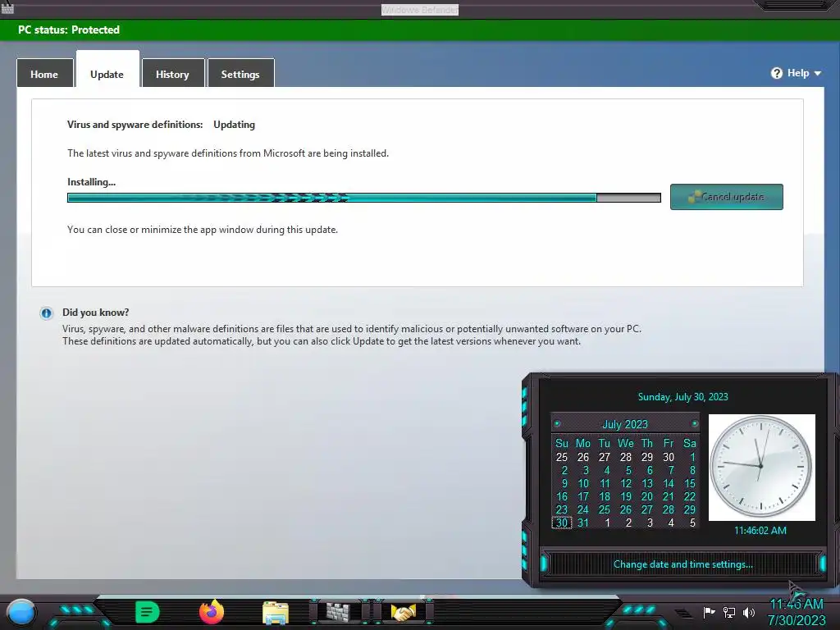Select July 12 in the calendar
840x630 pixels.
626,483
